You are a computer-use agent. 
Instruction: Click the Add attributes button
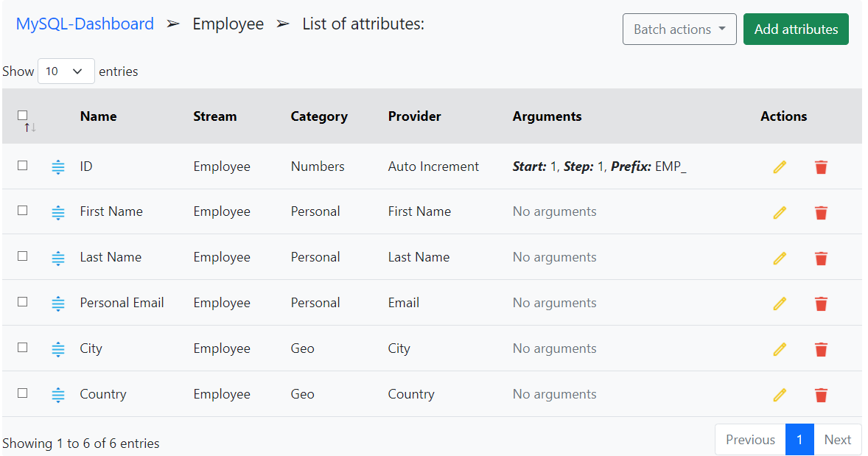tap(796, 29)
